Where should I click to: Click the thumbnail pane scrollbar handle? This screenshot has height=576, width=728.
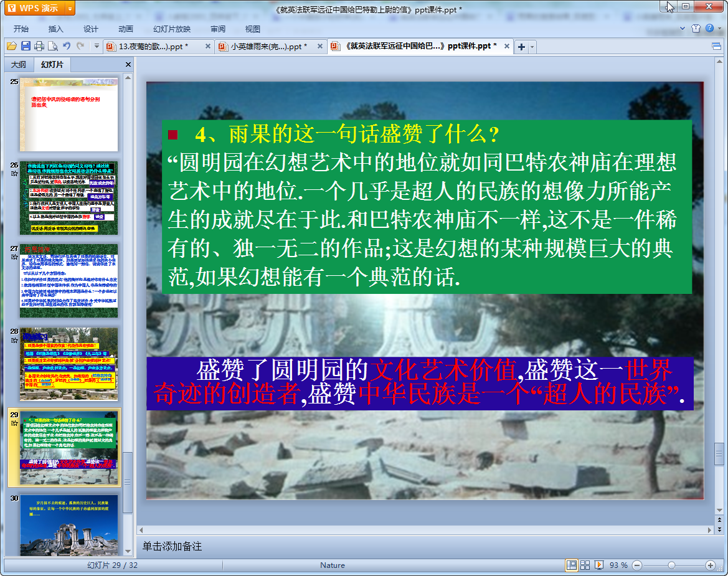[x=128, y=482]
